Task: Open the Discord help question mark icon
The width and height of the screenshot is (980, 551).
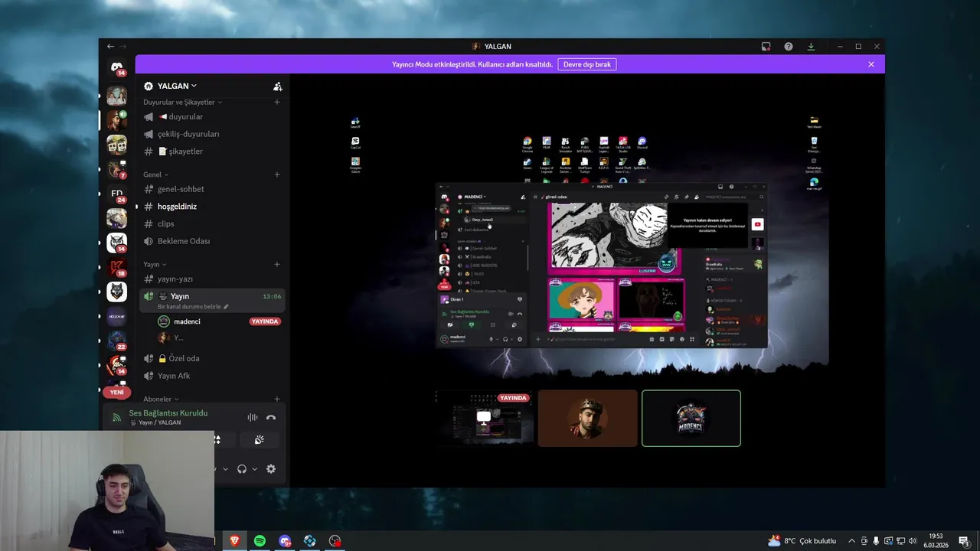Action: 789,47
